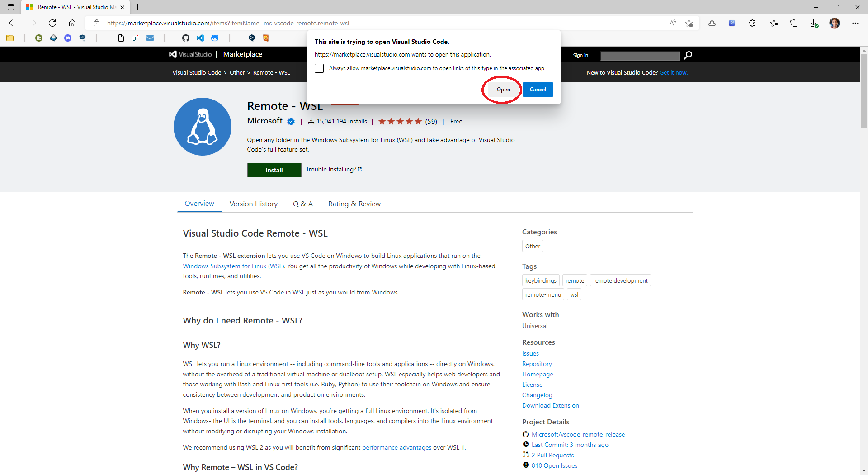Viewport: 868px width, 475px height.
Task: Open the yellow folder bookmark
Action: 10,38
